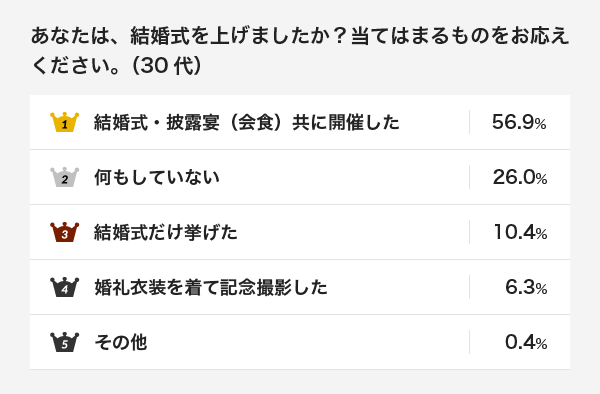Click the 26.0% percentage value

(x=520, y=177)
